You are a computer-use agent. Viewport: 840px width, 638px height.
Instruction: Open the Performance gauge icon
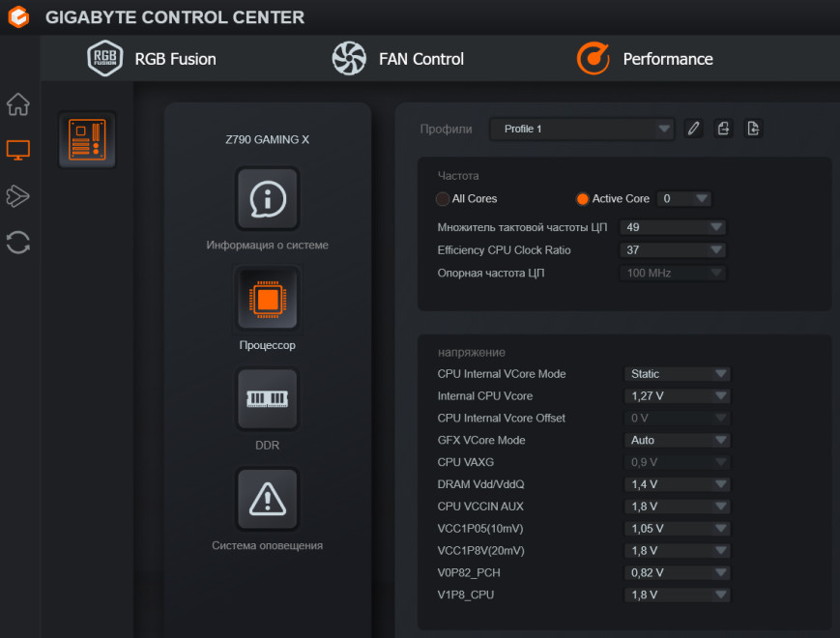(594, 58)
